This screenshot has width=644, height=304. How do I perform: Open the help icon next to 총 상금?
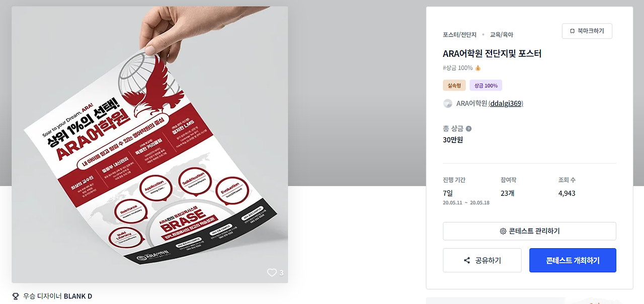tap(468, 129)
